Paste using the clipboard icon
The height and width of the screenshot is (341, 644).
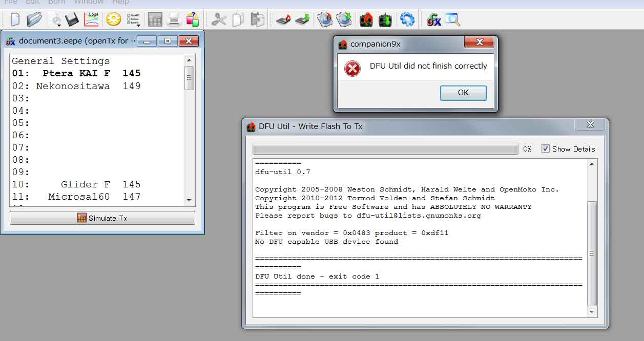tap(257, 20)
